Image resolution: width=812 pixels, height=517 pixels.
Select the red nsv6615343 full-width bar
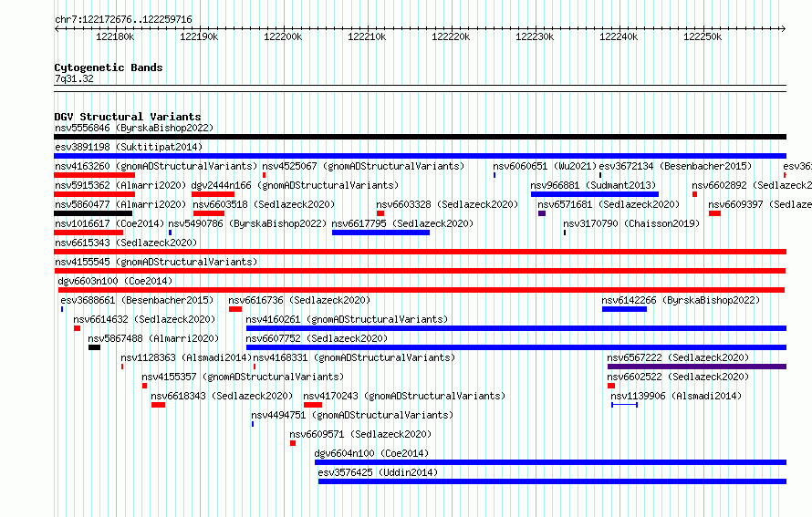(x=420, y=252)
